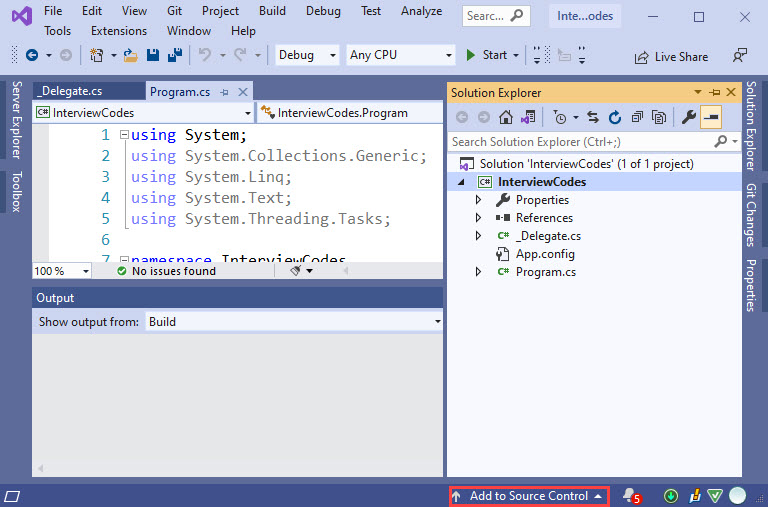
Task: Open the Debug configuration dropdown
Action: [x=307, y=55]
